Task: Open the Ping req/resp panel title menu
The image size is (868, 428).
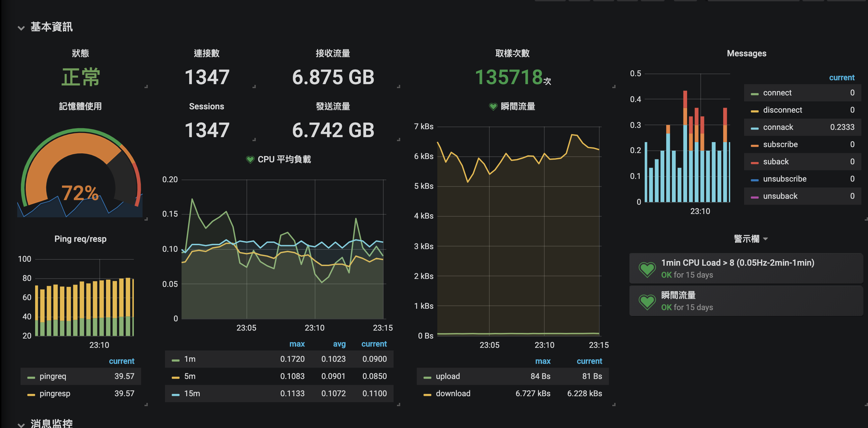Action: pos(80,239)
